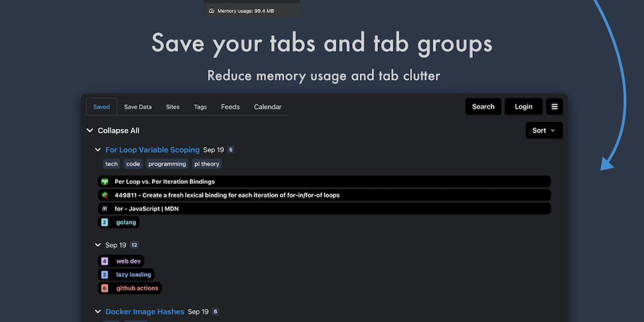Viewport: 644px width, 322px height.
Task: Collapse the Docker Image Hashes session
Action: [x=98, y=311]
